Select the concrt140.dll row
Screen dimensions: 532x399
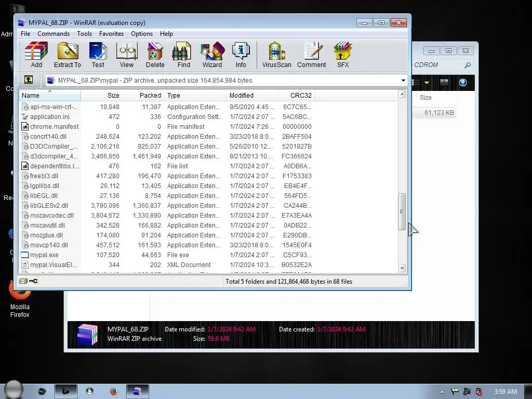pyautogui.click(x=167, y=137)
